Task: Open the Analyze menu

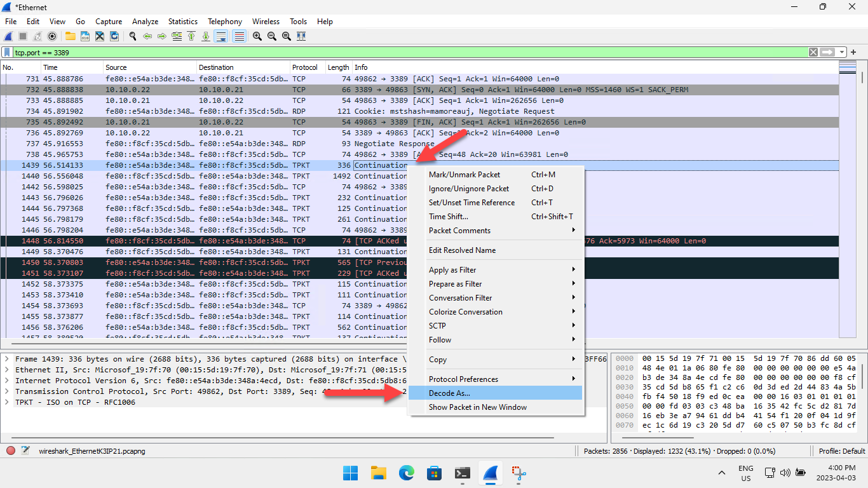Action: click(145, 22)
